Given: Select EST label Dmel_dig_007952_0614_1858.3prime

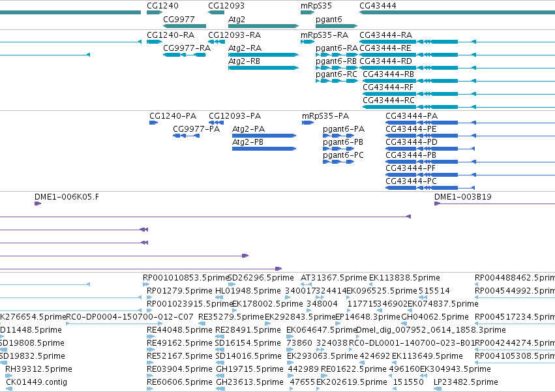Looking at the screenshot, I should point(431,329).
